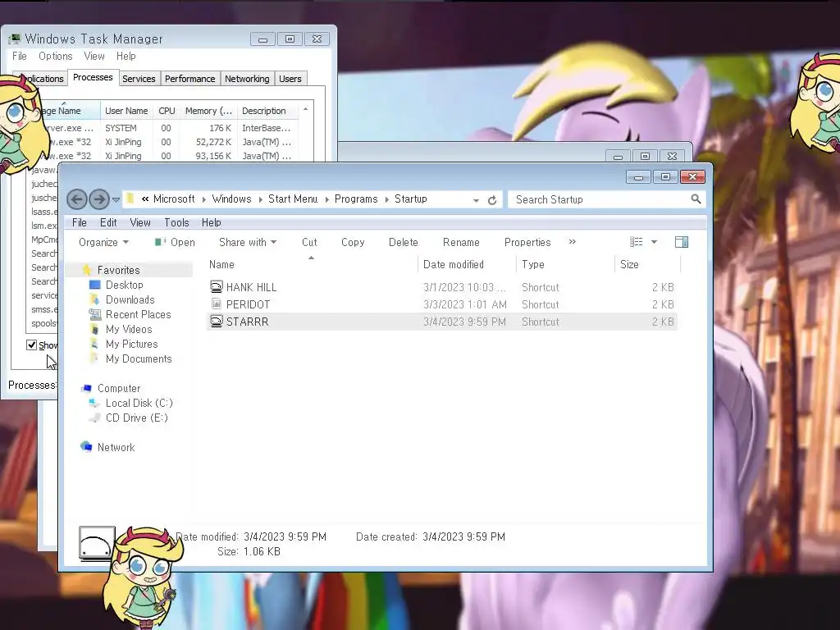Expand the Share with dropdown
This screenshot has height=630, width=840.
coord(248,242)
